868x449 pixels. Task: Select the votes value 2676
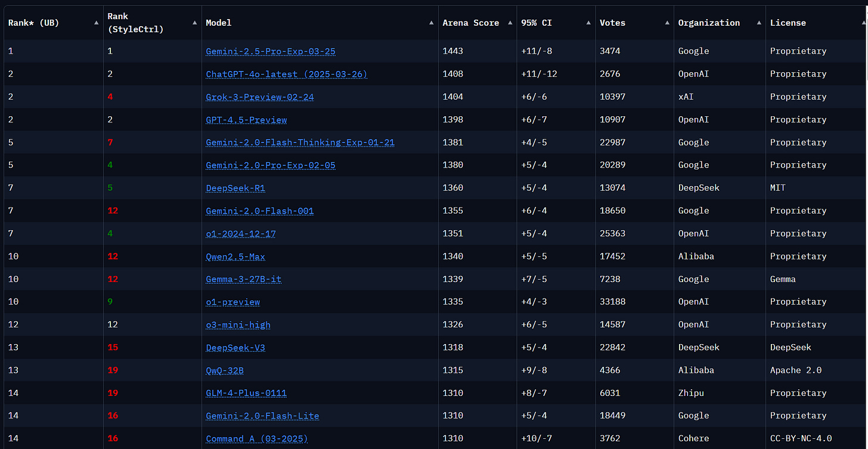tap(610, 74)
